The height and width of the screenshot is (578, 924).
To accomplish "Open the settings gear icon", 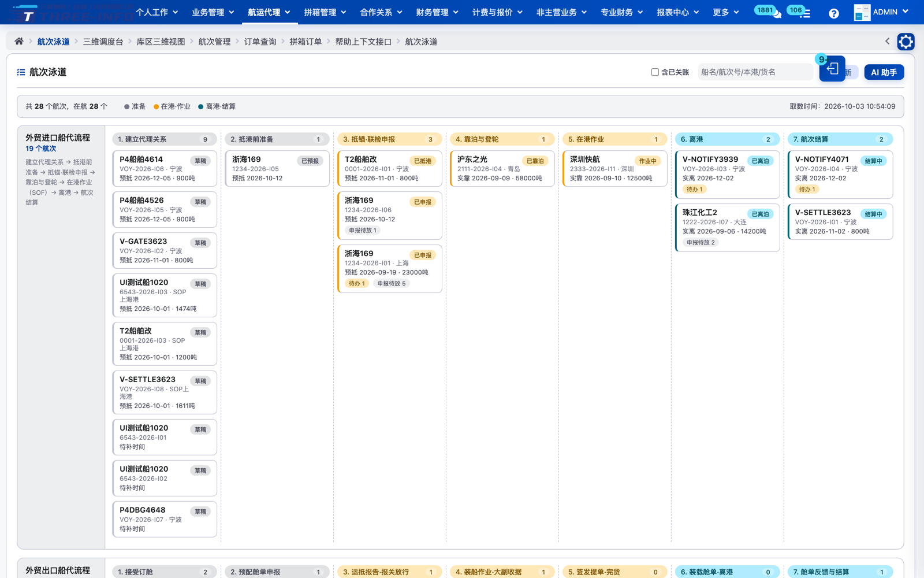I will click(905, 42).
